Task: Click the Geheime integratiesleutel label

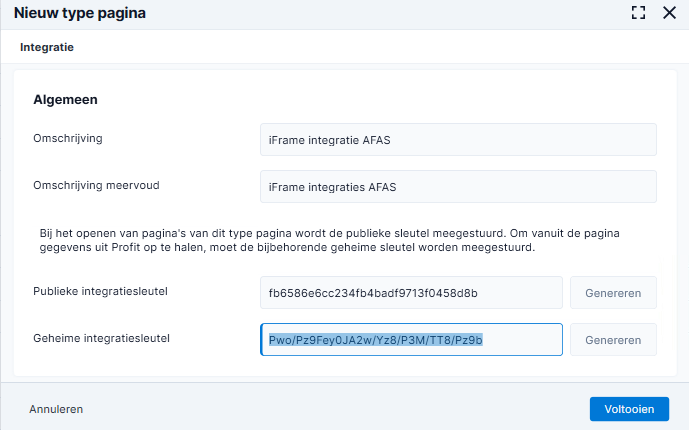Action: click(101, 338)
